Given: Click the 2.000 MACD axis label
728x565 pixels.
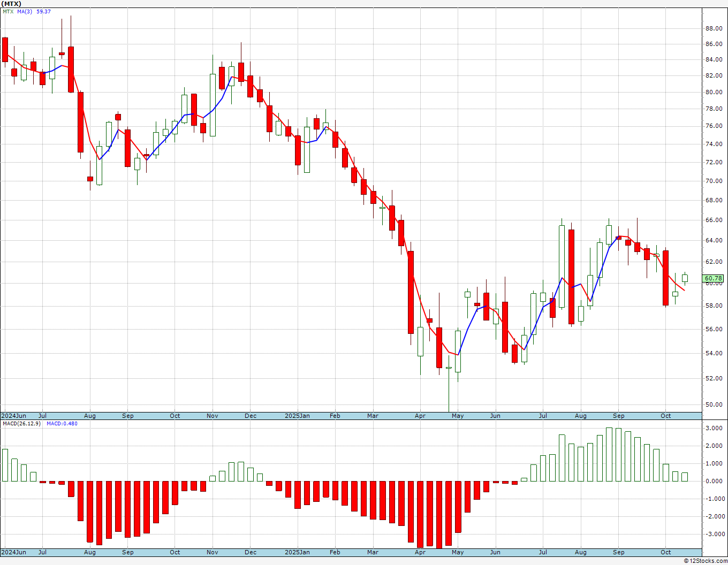Looking at the screenshot, I should [x=715, y=446].
